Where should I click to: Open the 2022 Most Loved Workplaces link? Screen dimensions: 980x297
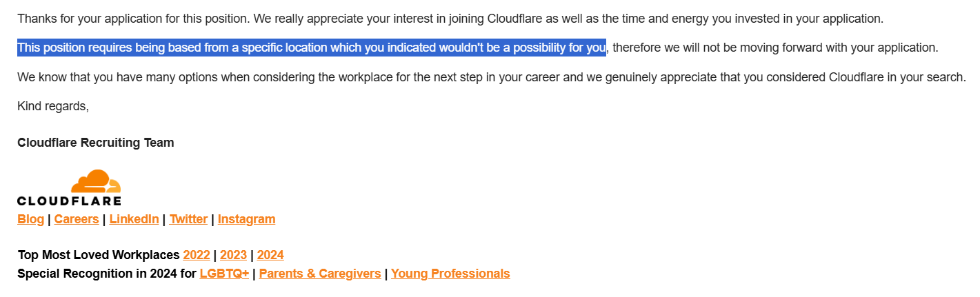coord(197,255)
